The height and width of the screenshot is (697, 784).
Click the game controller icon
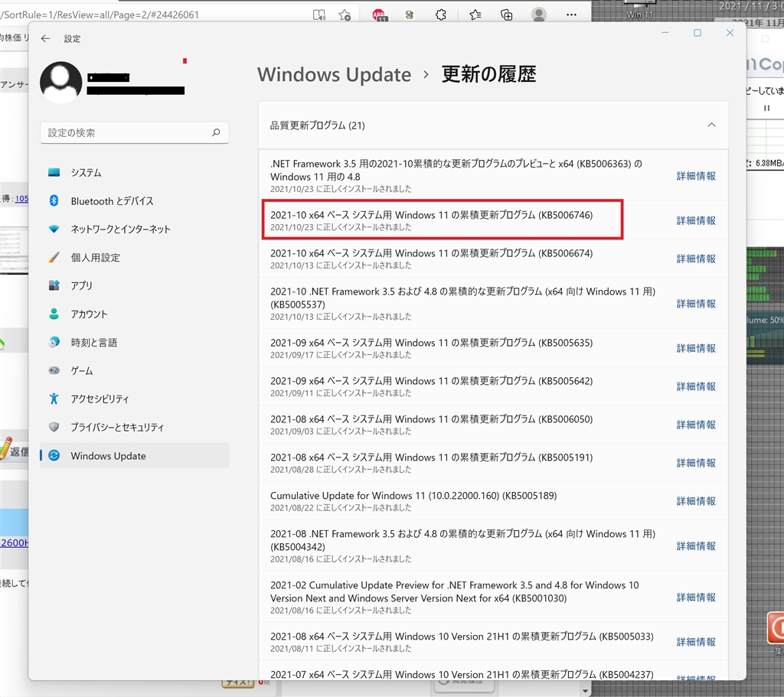pyautogui.click(x=54, y=370)
